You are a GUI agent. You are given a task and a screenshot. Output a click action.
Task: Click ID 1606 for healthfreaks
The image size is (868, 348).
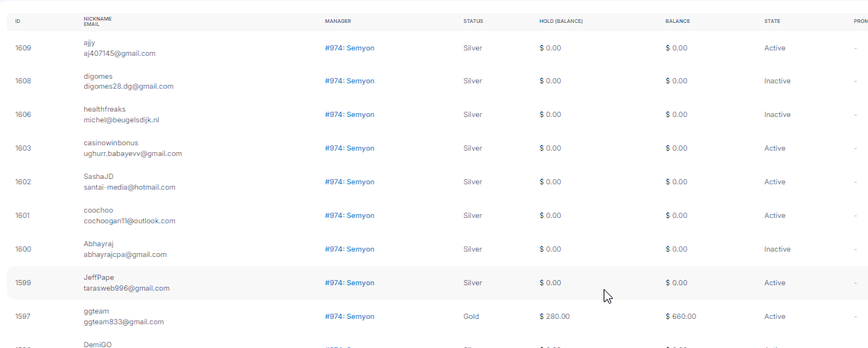[23, 115]
